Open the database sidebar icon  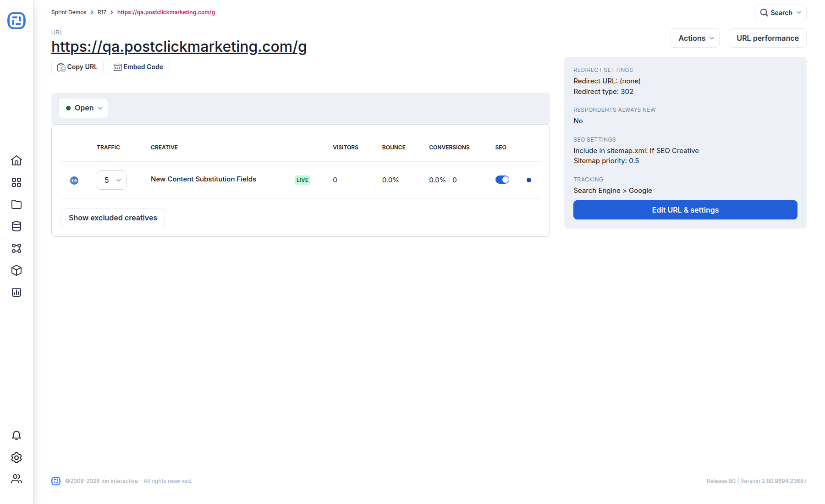coord(16,226)
